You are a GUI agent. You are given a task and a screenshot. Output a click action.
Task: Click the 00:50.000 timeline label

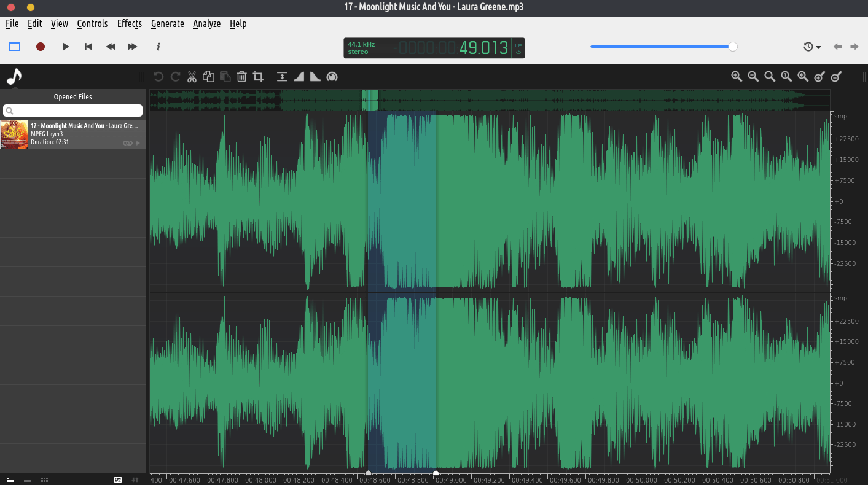click(x=642, y=480)
